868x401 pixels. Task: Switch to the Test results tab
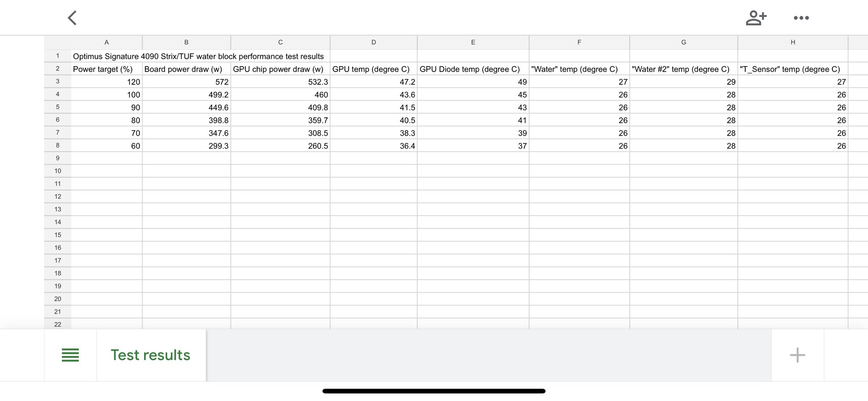pos(151,355)
